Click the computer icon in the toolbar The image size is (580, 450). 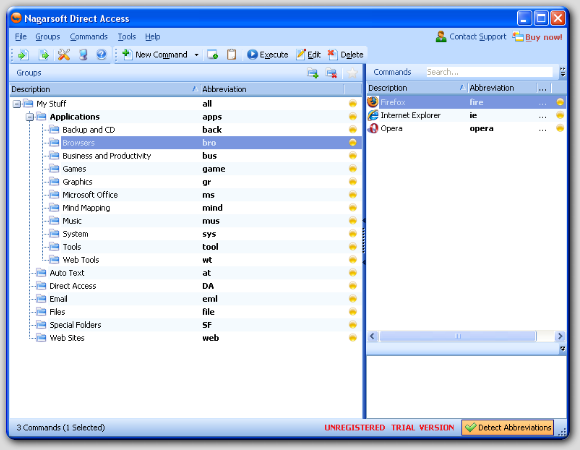point(83,55)
